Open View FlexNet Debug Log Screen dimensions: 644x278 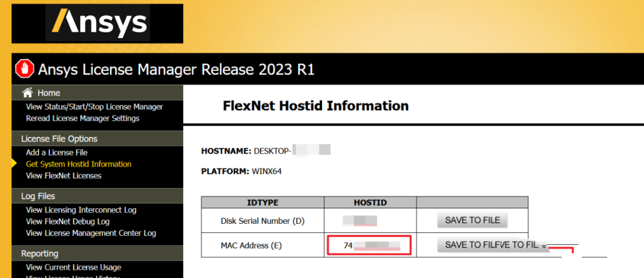68,221
